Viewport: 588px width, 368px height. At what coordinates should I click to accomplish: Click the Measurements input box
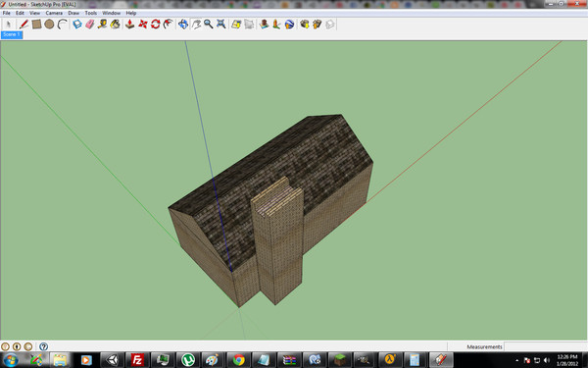click(x=546, y=346)
